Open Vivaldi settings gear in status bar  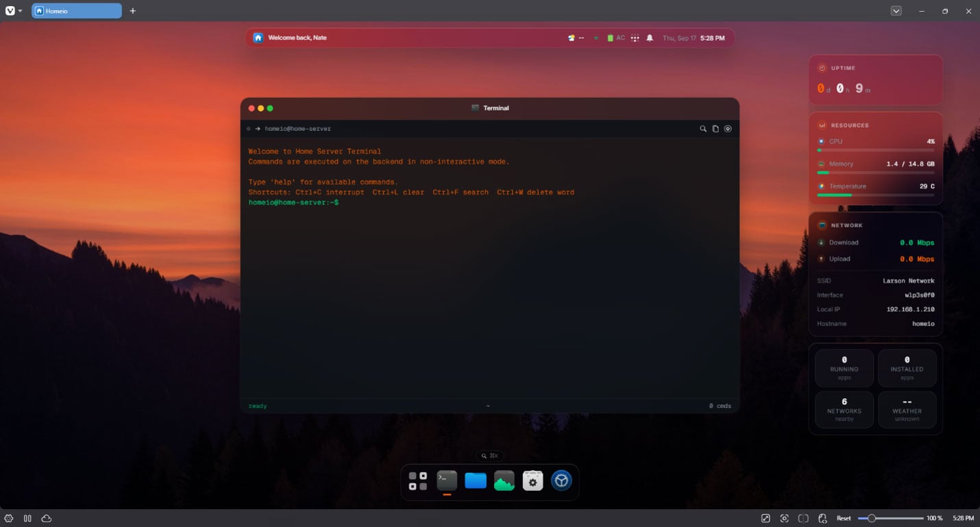click(x=10, y=519)
